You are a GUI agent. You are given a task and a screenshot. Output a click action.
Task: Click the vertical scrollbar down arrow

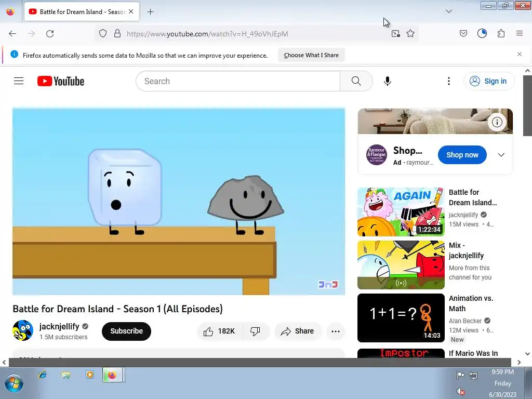[527, 353]
